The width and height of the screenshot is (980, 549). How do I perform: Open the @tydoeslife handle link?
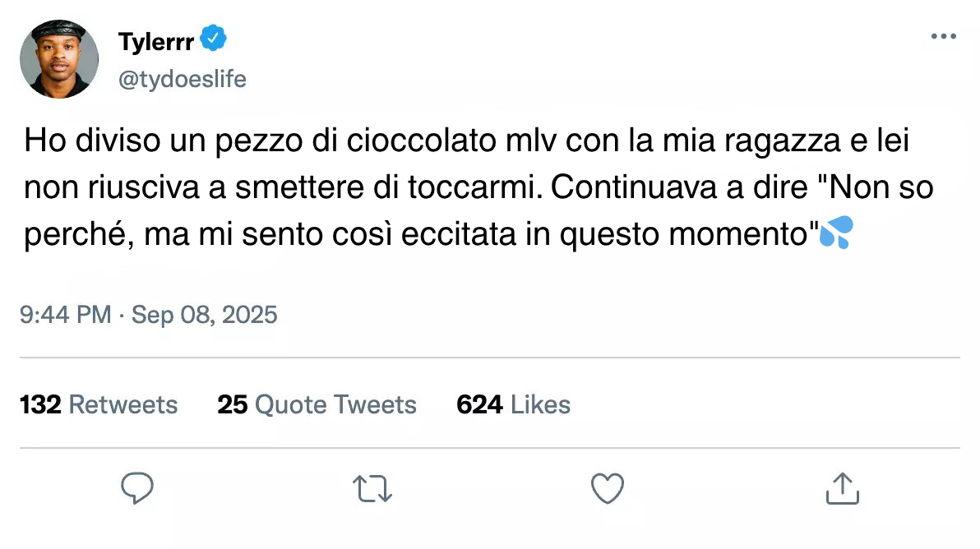tap(183, 79)
